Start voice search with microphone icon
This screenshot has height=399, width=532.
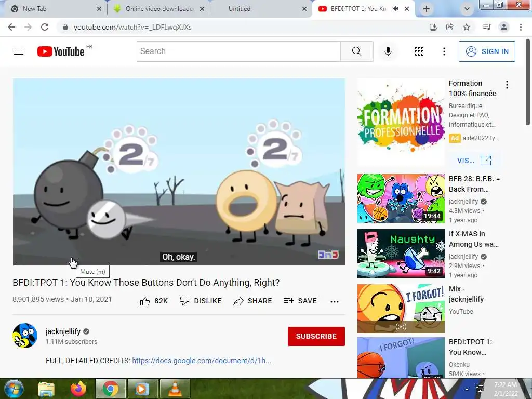(x=388, y=51)
